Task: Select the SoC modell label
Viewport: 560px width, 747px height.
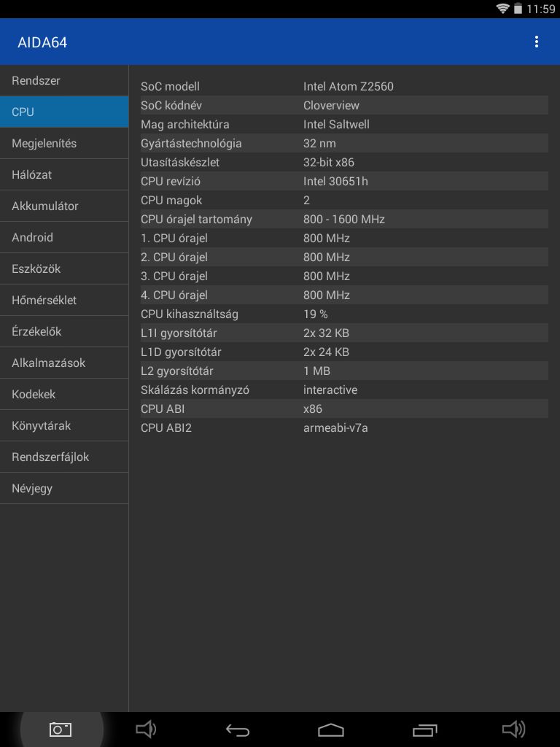Action: point(170,86)
